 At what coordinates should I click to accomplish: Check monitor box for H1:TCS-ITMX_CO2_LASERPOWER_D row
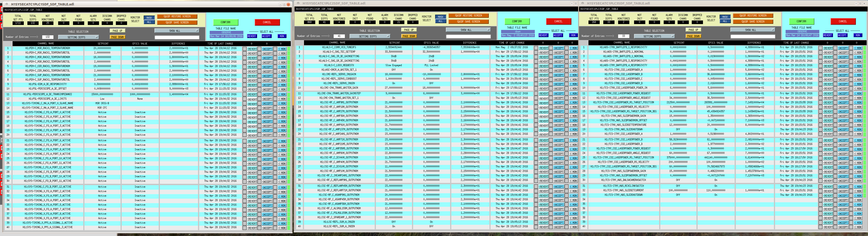(x=851, y=84)
